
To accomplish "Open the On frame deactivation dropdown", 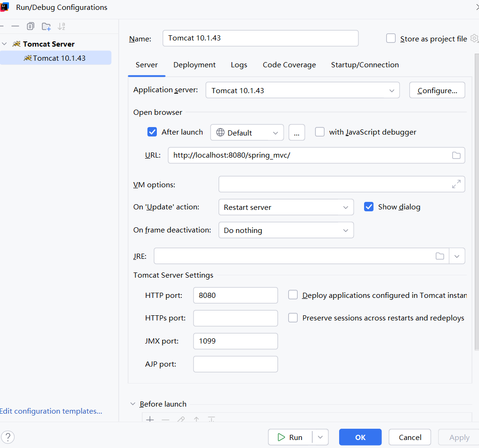I will pos(286,230).
